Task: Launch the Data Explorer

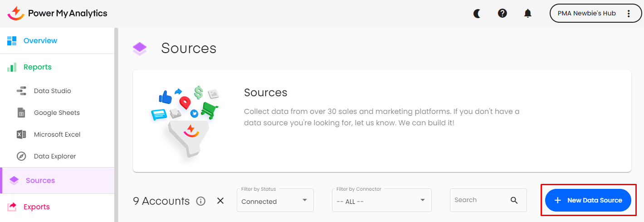Action: click(x=55, y=156)
